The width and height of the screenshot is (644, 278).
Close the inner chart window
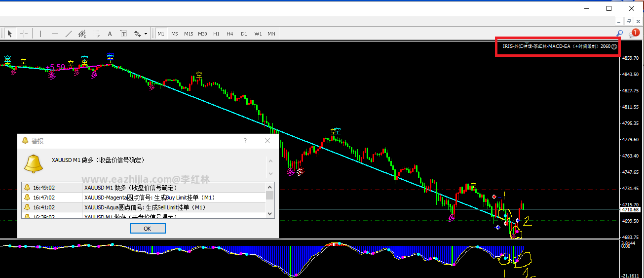(638, 21)
